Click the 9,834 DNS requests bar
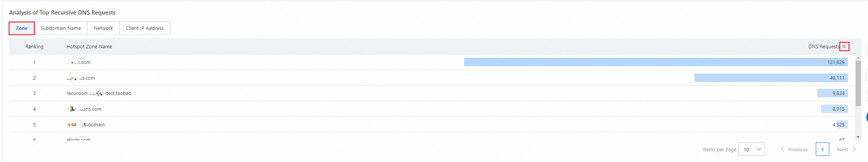Viewport: 868px width, 162px height. click(x=832, y=93)
